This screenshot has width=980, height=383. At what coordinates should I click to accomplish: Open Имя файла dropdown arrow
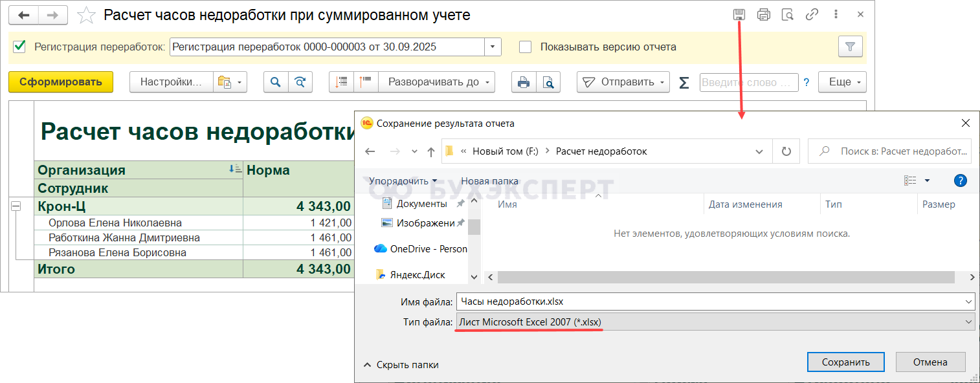(x=968, y=301)
